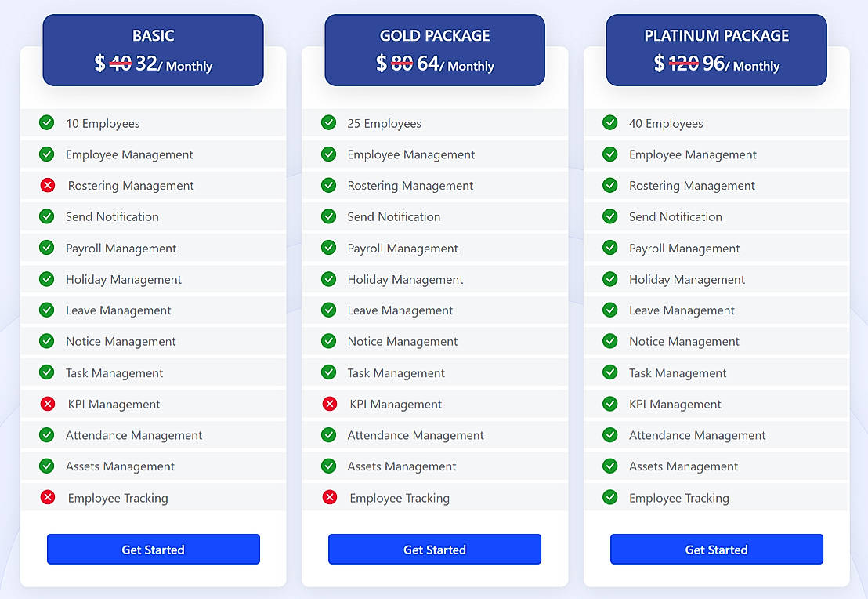
Task: Click green check beside Platinum Send Notification
Action: tap(610, 216)
